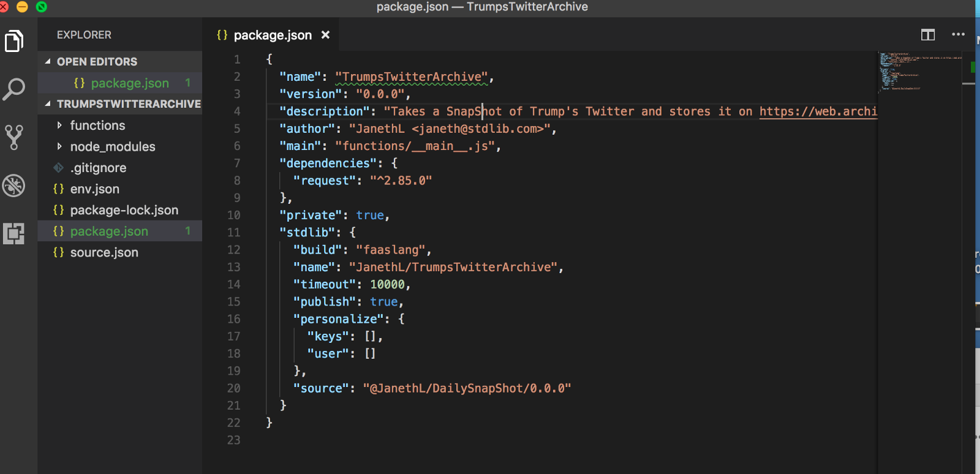Click the "build": "faaslang" line

[363, 250]
